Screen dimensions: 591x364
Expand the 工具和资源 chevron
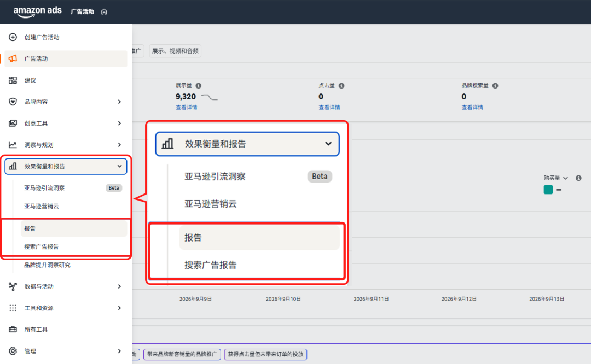pyautogui.click(x=119, y=308)
